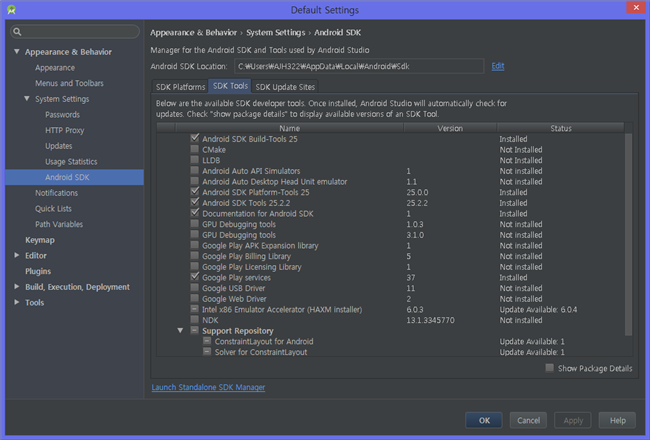Select Android SDK in settings tree
Image resolution: width=650 pixels, height=440 pixels.
tap(75, 177)
